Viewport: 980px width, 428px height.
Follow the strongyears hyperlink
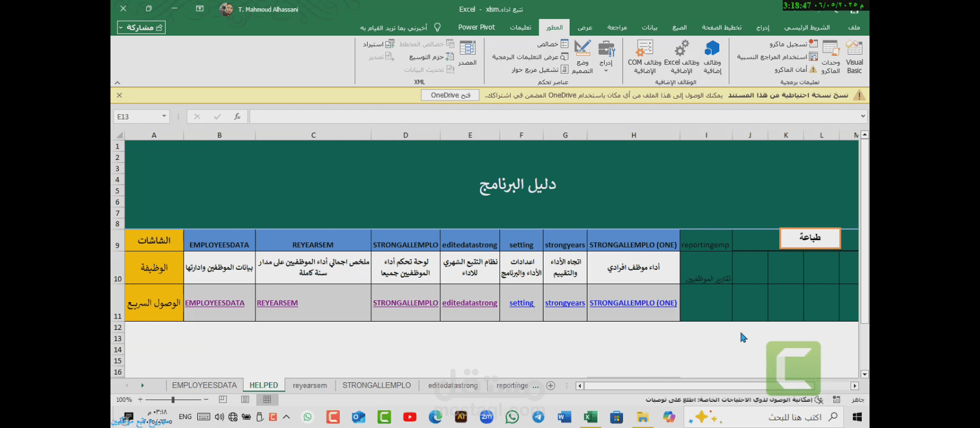click(565, 303)
